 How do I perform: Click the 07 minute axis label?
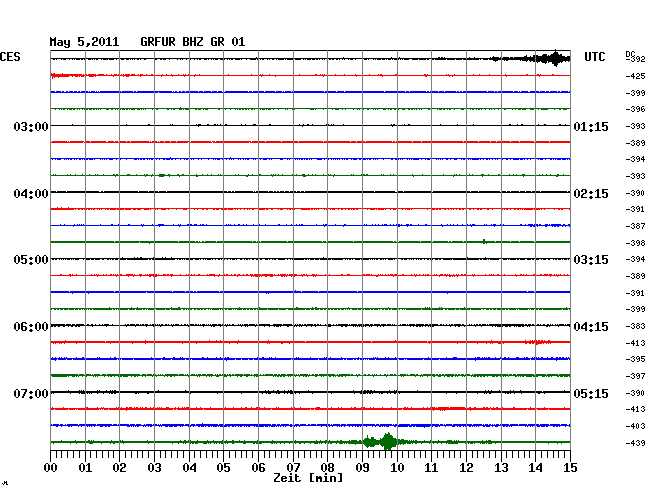(293, 468)
